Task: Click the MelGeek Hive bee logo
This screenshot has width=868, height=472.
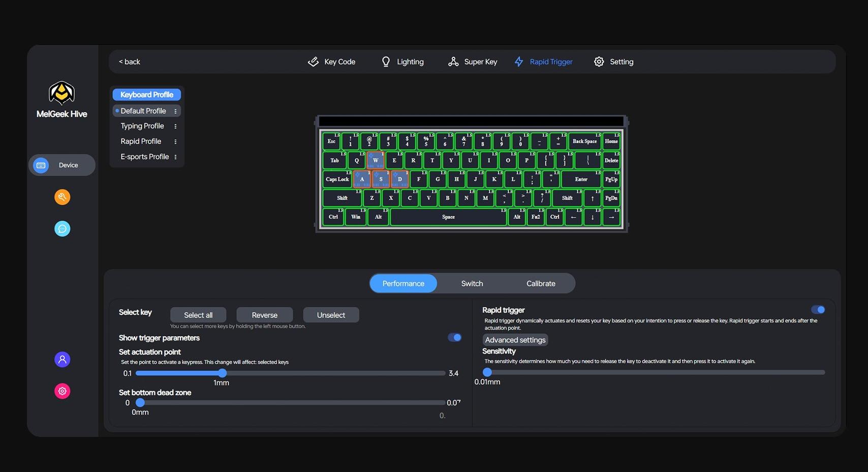Action: tap(61, 93)
